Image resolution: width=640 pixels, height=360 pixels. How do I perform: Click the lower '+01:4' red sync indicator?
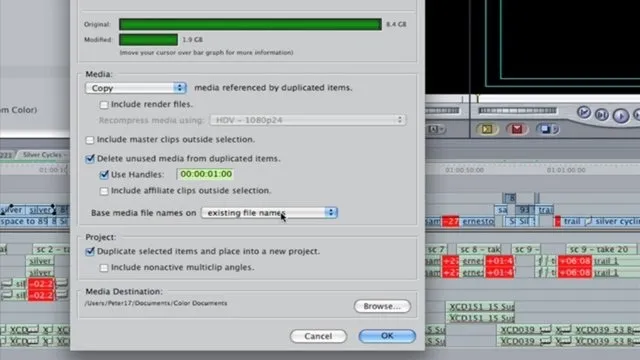(x=499, y=272)
